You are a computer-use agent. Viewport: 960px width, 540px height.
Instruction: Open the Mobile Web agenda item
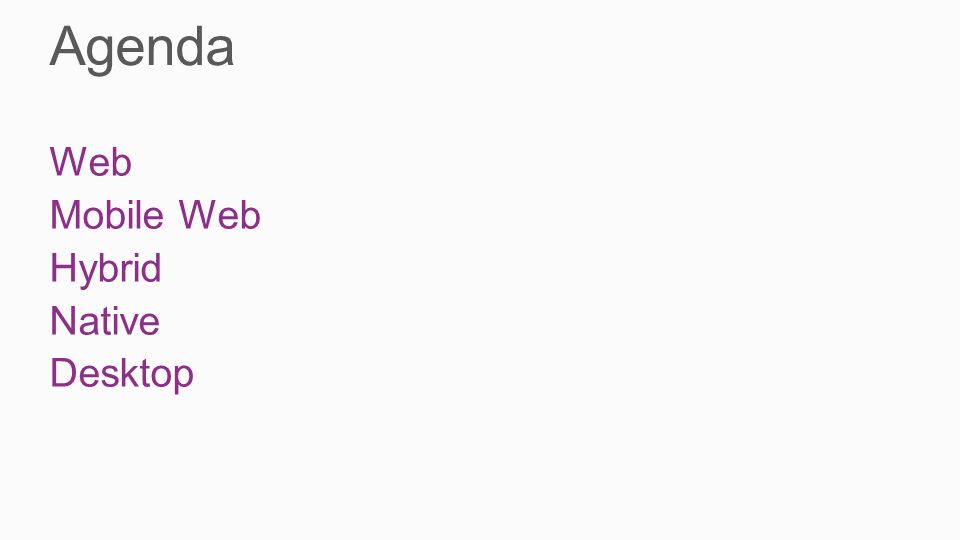(x=156, y=215)
